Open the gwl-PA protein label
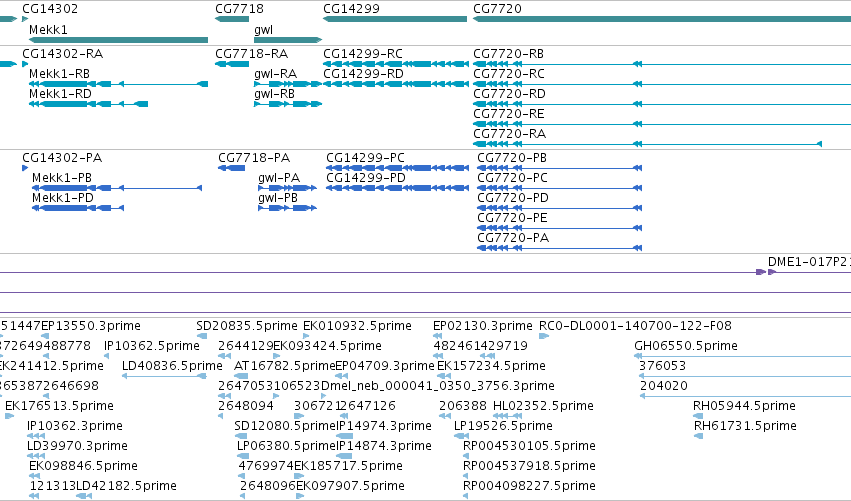851x501 pixels. pos(279,178)
